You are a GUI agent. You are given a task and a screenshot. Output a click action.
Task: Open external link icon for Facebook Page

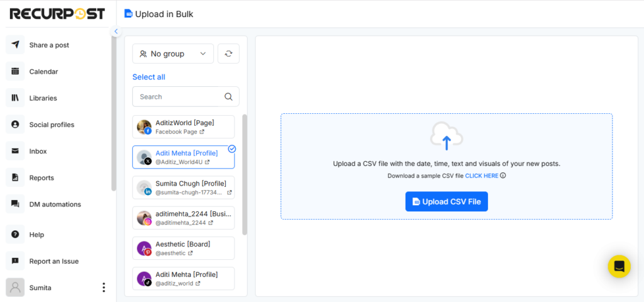tap(202, 132)
